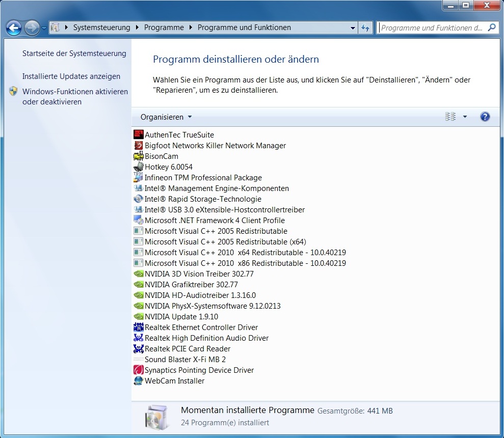Click the 24 Programm(e) installiert text

pos(225,422)
